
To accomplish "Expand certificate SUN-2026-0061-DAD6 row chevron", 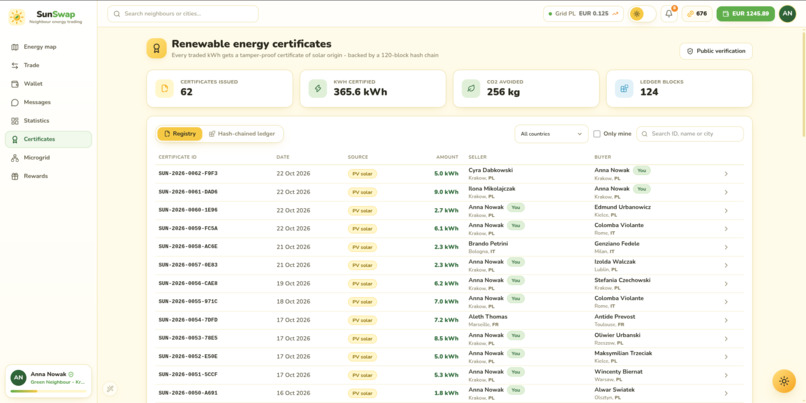I will [x=726, y=192].
